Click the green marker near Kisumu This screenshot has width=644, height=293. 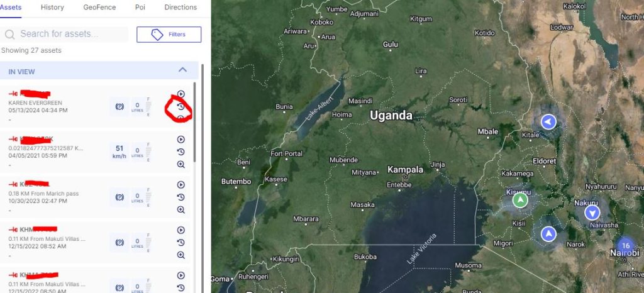520,200
